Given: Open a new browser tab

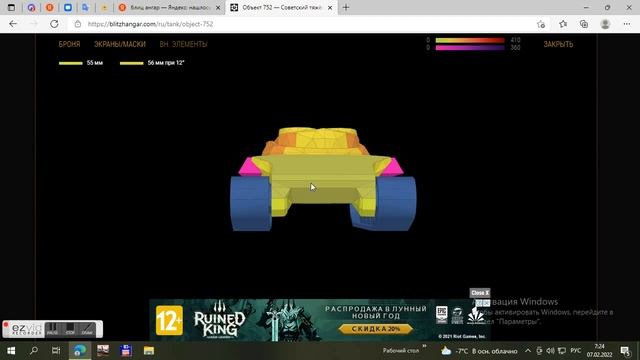Looking at the screenshot, I should point(346,7).
